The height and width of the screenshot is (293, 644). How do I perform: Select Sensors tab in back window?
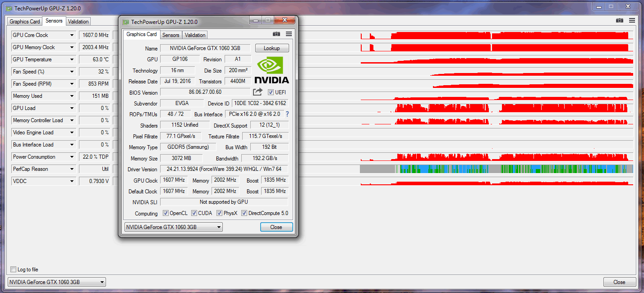pos(54,21)
